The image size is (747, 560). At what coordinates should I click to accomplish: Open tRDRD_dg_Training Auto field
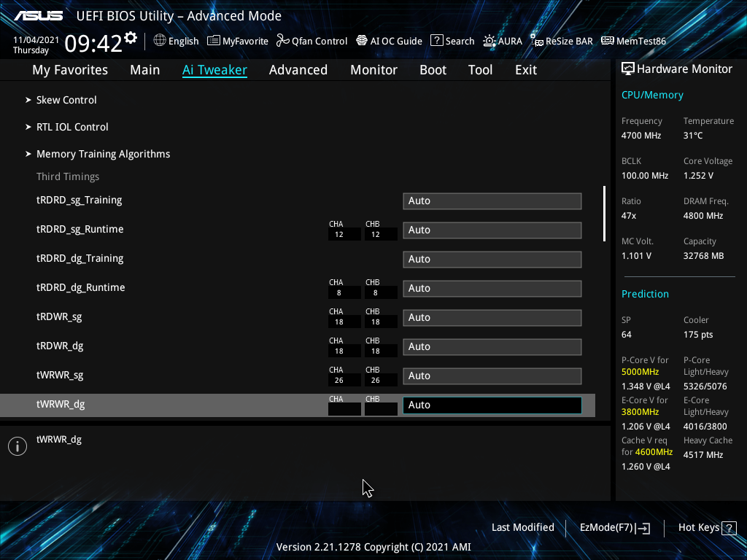click(x=492, y=259)
